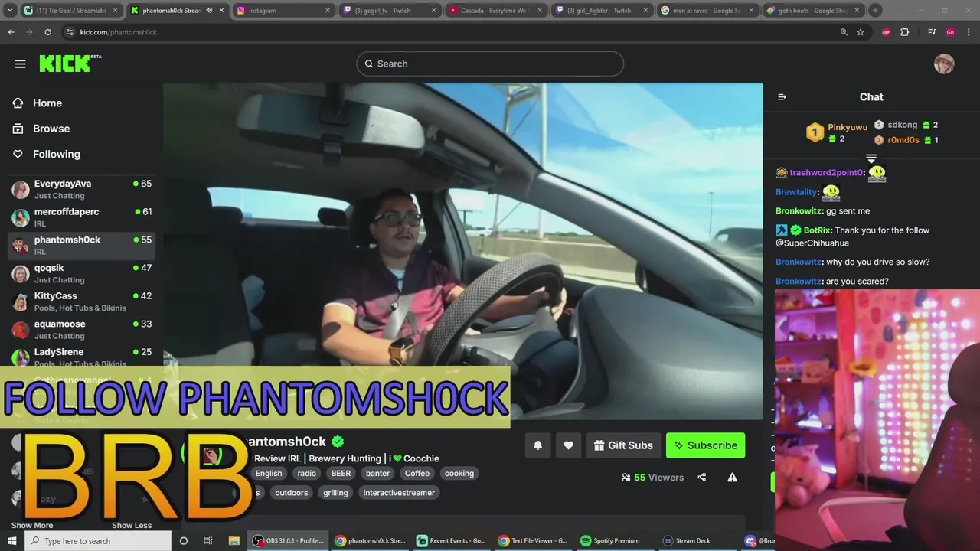
Task: Toggle the heart follow button
Action: click(568, 445)
